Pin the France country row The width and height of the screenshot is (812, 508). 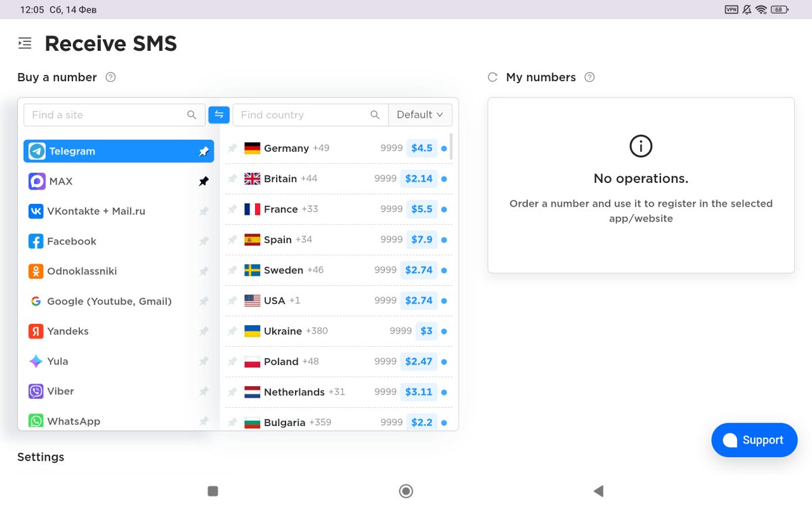pyautogui.click(x=232, y=209)
